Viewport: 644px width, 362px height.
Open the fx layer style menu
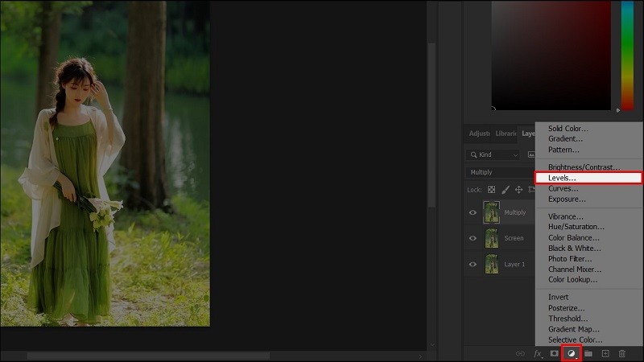coord(538,353)
